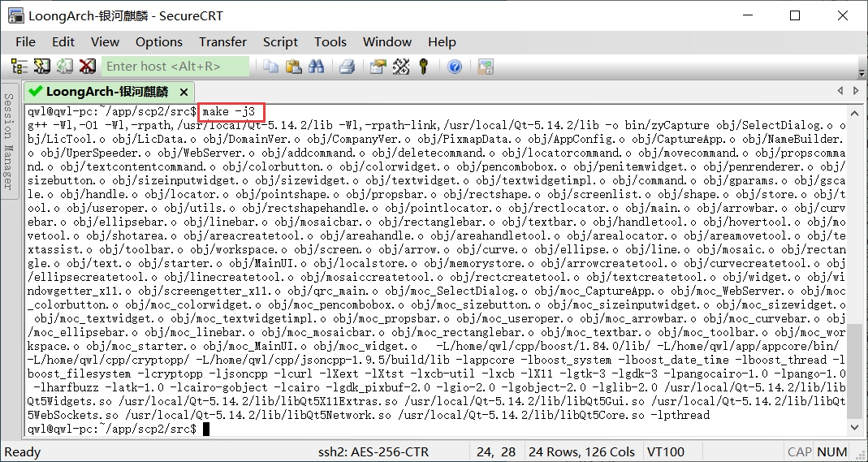
Task: Open Help via question mark icon
Action: pos(455,67)
